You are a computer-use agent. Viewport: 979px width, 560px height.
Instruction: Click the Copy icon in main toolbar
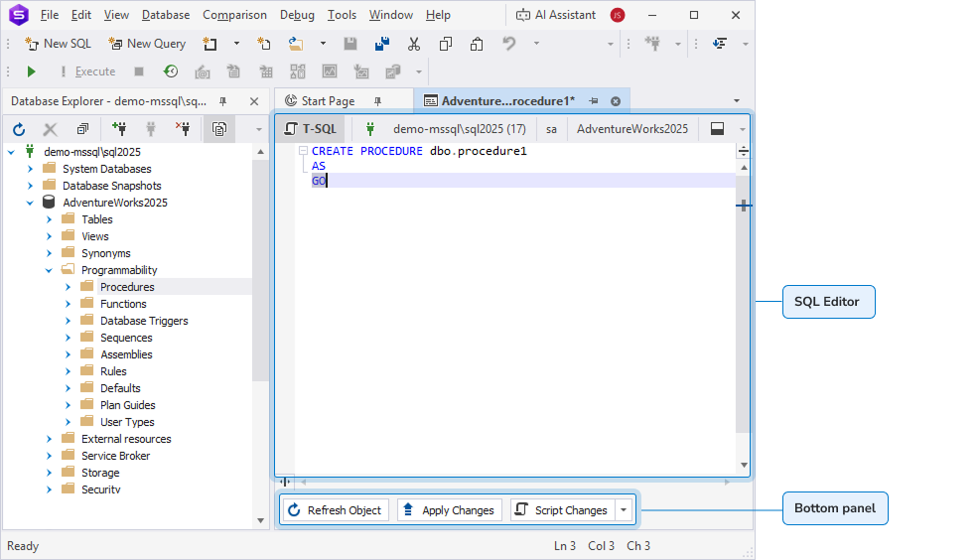click(445, 44)
